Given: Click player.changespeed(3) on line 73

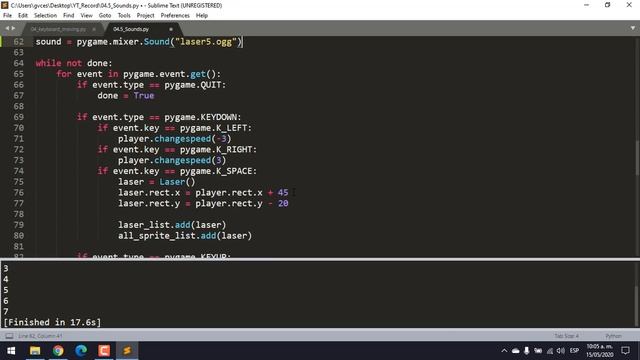Looking at the screenshot, I should pyautogui.click(x=172, y=160).
